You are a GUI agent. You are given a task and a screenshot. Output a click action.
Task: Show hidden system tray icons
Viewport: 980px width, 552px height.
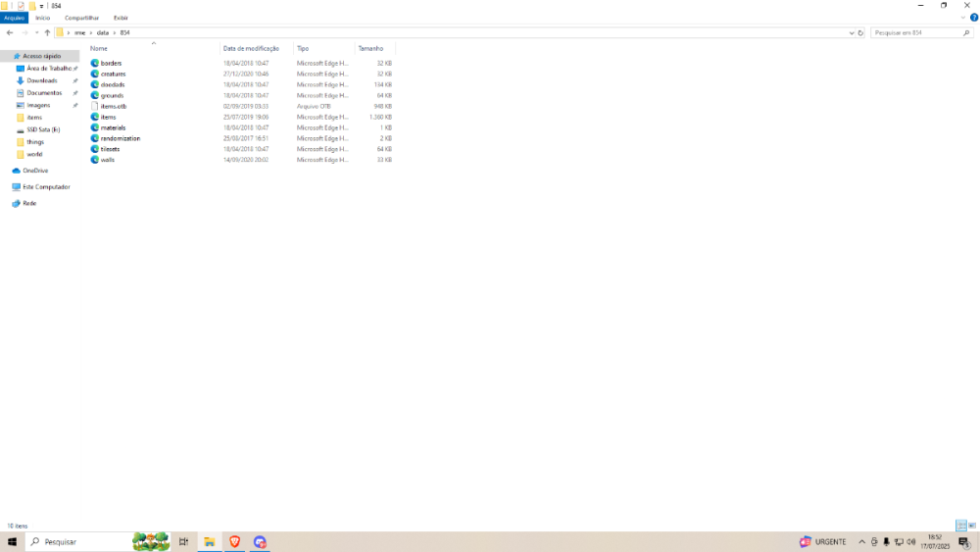[x=861, y=541]
